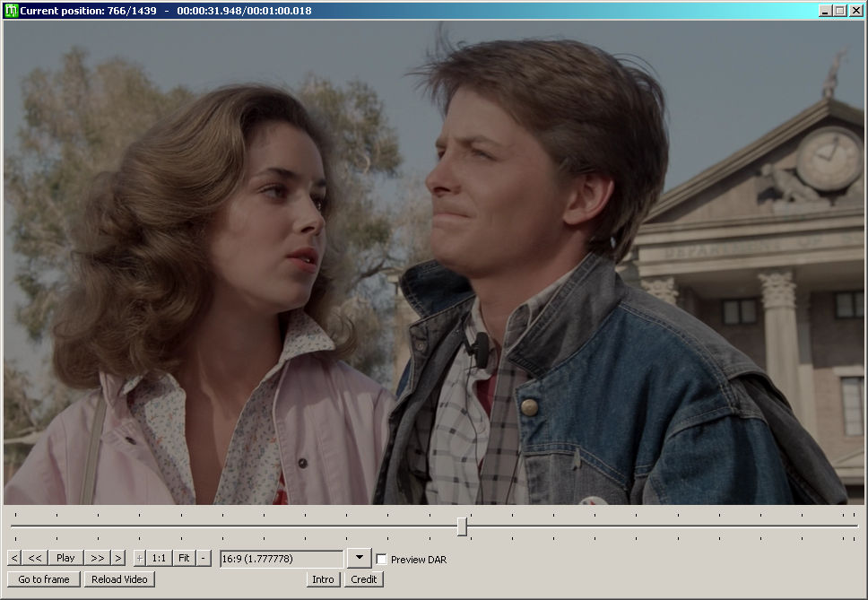Image resolution: width=868 pixels, height=600 pixels.
Task: Zoom out with the '-' button
Action: (x=204, y=558)
